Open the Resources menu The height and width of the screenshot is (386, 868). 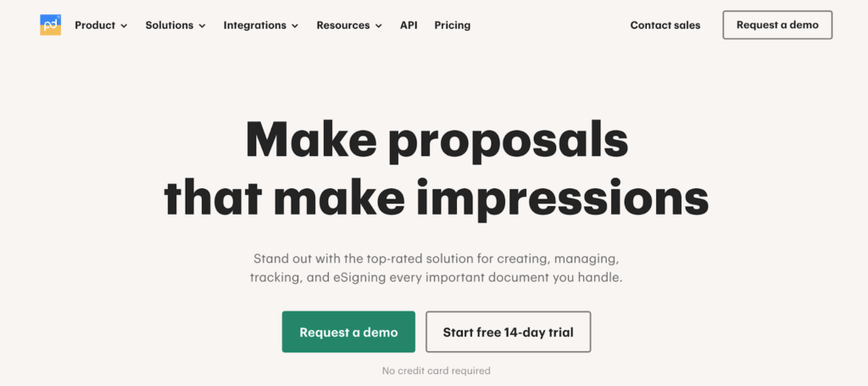(x=343, y=25)
